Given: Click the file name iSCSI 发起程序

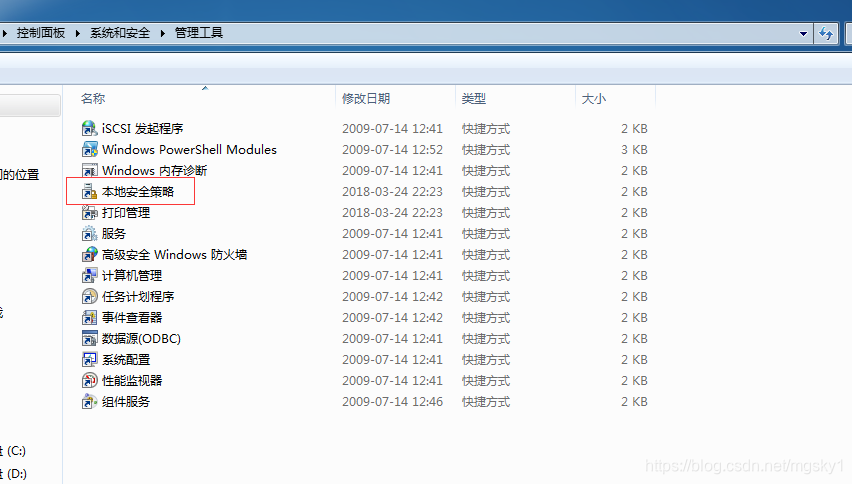Looking at the screenshot, I should point(142,129).
